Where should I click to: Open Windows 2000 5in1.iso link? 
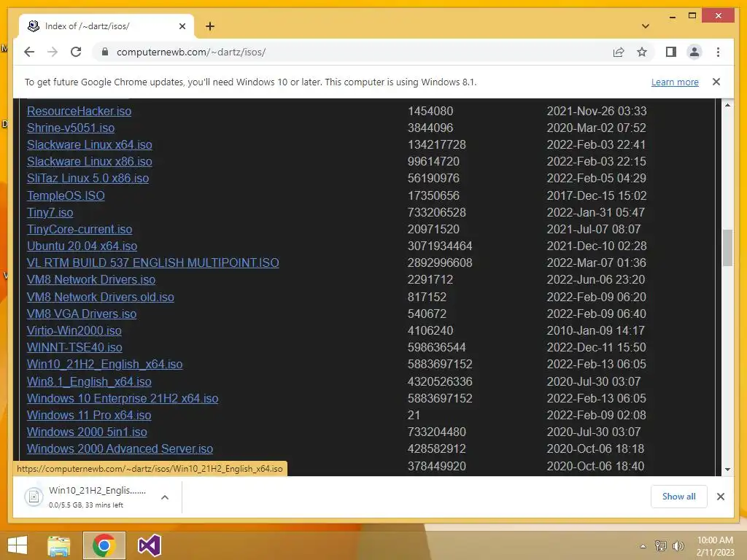pos(87,432)
